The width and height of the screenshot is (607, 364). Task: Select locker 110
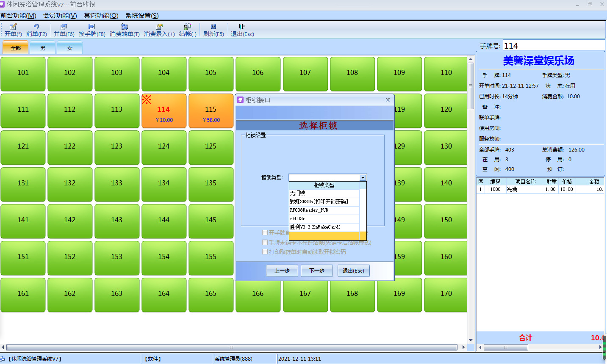pos(446,74)
